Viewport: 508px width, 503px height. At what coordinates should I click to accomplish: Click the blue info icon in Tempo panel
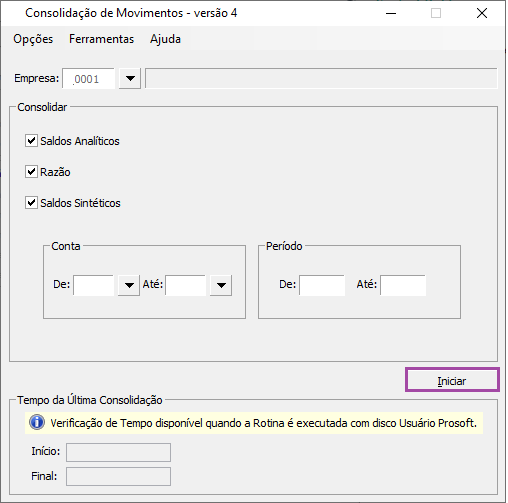point(37,422)
